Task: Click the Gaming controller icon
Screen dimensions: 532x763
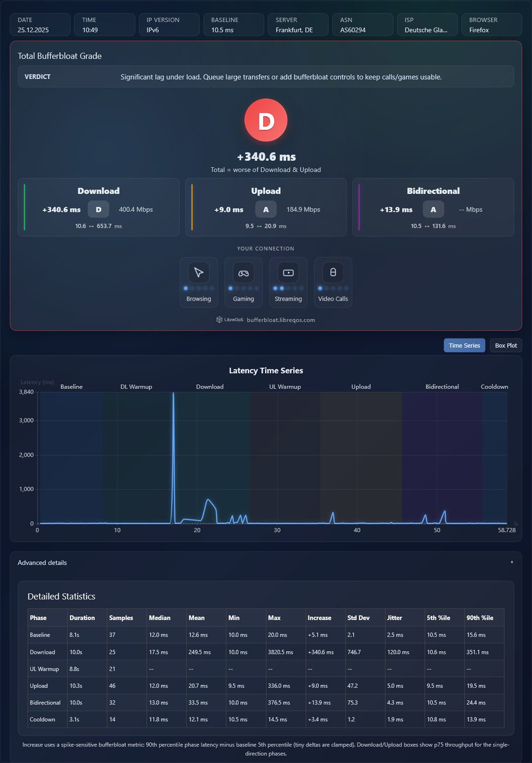Action: click(x=243, y=273)
